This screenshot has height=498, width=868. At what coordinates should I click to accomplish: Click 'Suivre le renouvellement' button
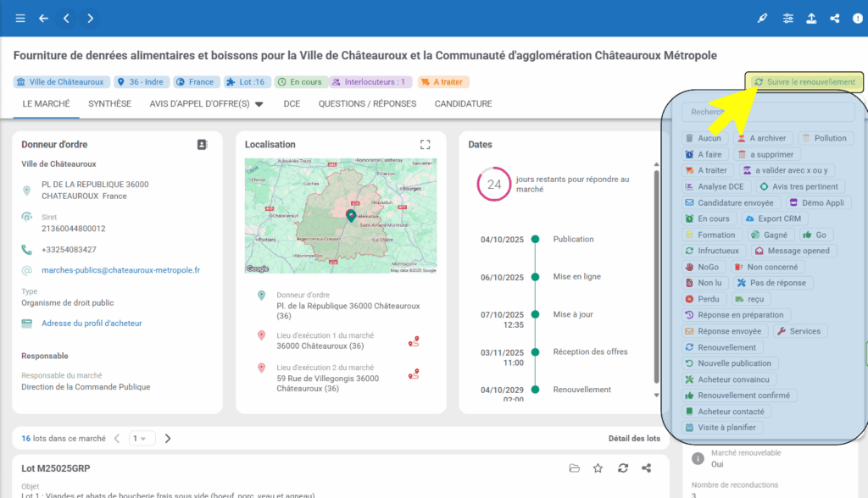pyautogui.click(x=804, y=82)
